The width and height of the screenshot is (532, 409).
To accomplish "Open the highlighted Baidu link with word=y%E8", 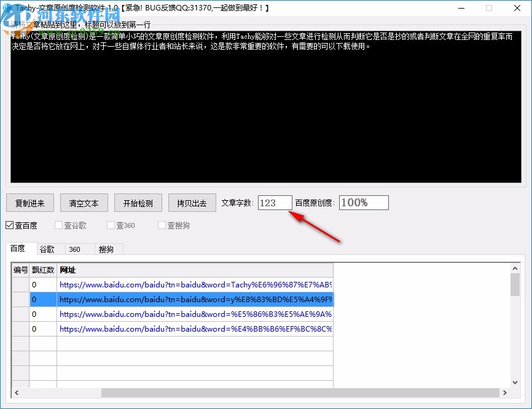I will pyautogui.click(x=195, y=300).
